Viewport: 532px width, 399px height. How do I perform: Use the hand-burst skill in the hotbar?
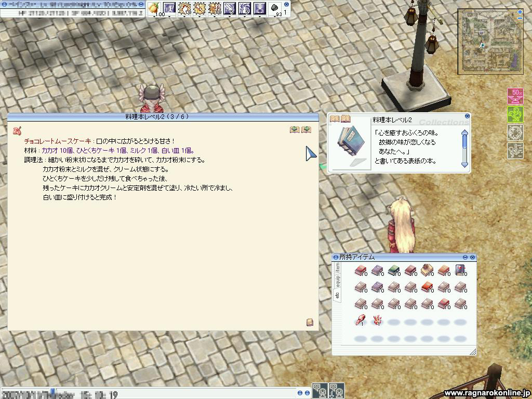184,8
